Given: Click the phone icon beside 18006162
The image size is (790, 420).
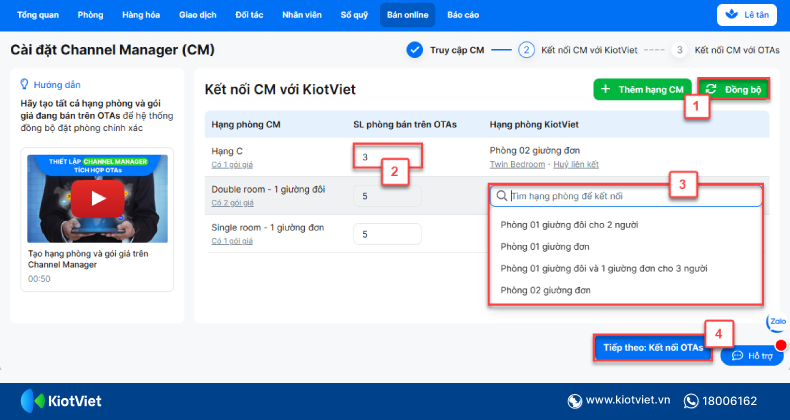Looking at the screenshot, I should coord(691,401).
